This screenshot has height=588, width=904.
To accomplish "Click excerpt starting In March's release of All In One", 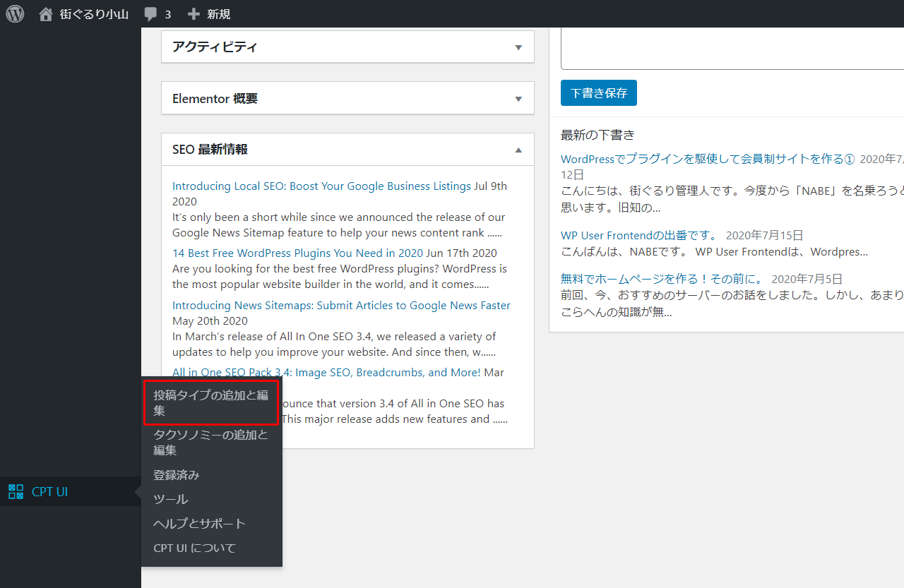I will pyautogui.click(x=334, y=344).
